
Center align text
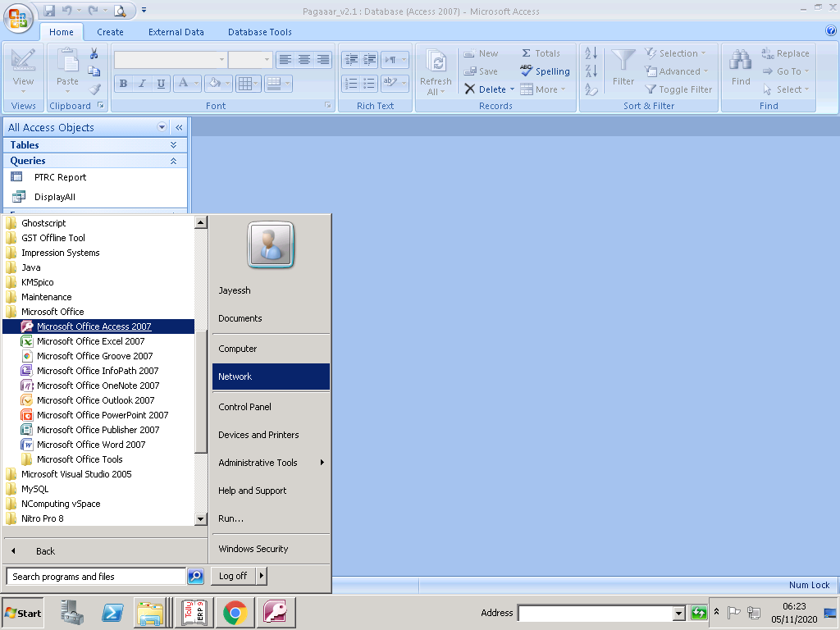[304, 59]
